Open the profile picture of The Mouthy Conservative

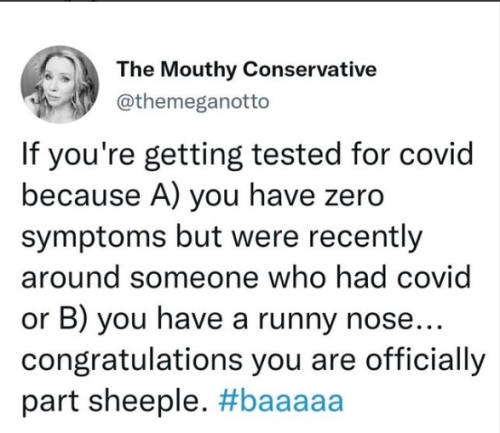click(x=60, y=85)
